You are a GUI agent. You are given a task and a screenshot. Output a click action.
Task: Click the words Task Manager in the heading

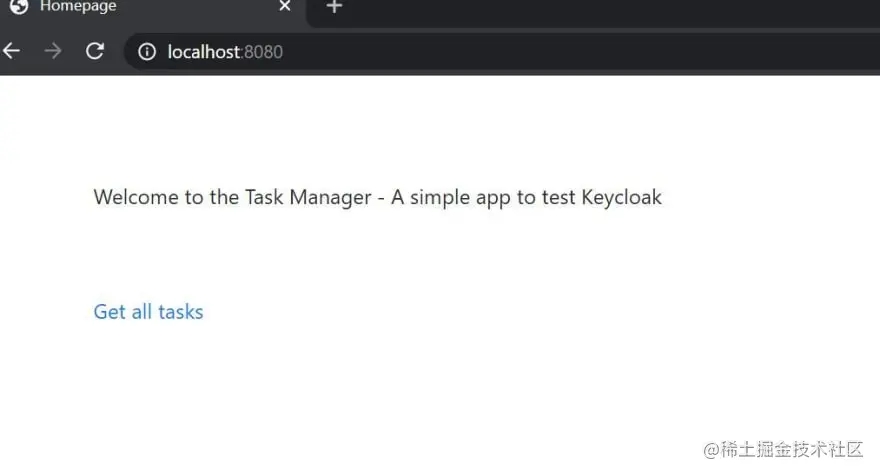(x=308, y=198)
